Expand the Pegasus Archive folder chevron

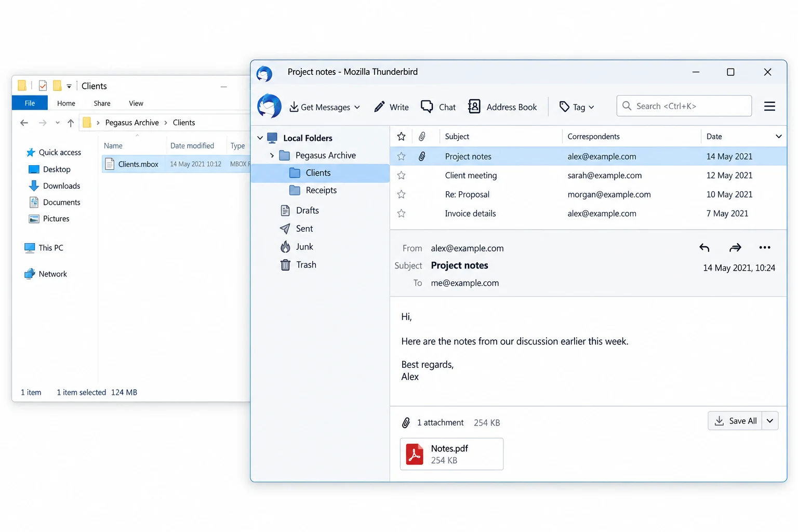pos(272,155)
